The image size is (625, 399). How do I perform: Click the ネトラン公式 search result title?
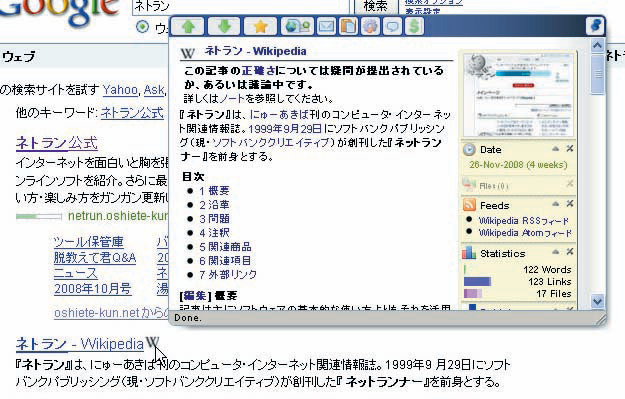57,143
